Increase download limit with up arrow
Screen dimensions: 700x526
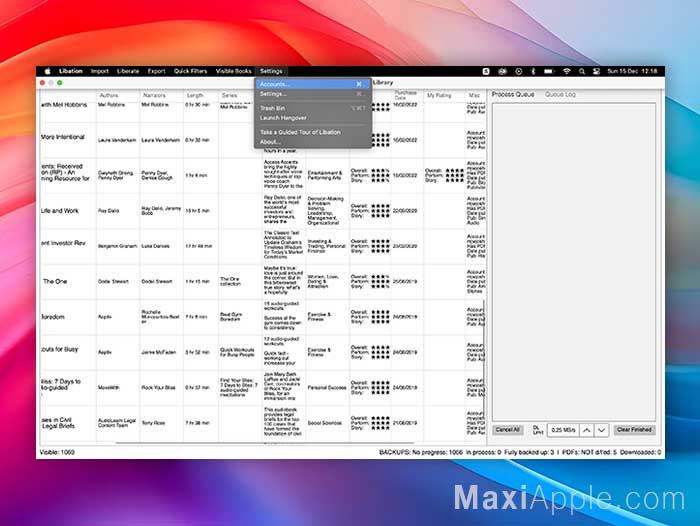587,430
